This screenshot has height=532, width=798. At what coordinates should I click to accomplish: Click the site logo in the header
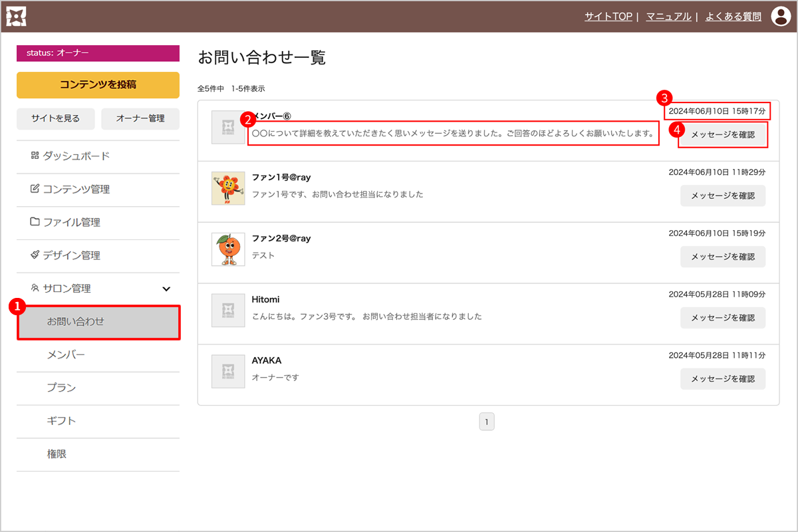point(16,17)
